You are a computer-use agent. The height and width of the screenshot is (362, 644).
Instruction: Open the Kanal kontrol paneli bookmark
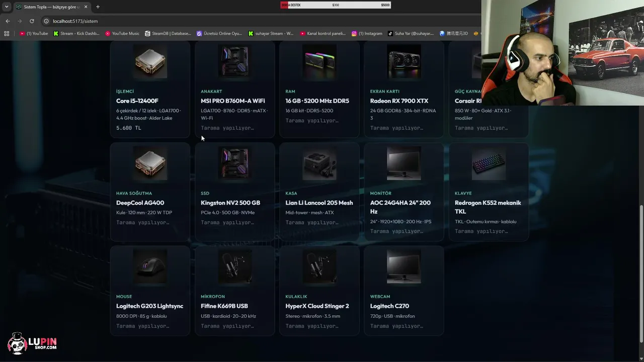pyautogui.click(x=323, y=34)
